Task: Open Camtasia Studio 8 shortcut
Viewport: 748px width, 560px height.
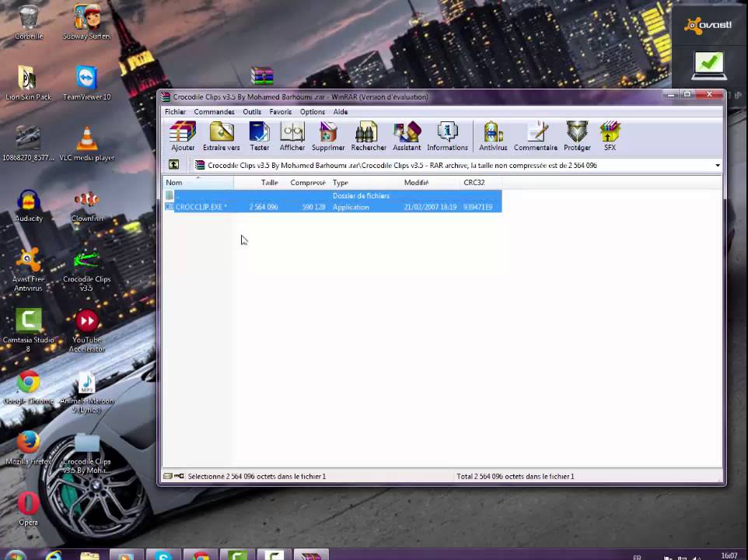Action: 28,330
